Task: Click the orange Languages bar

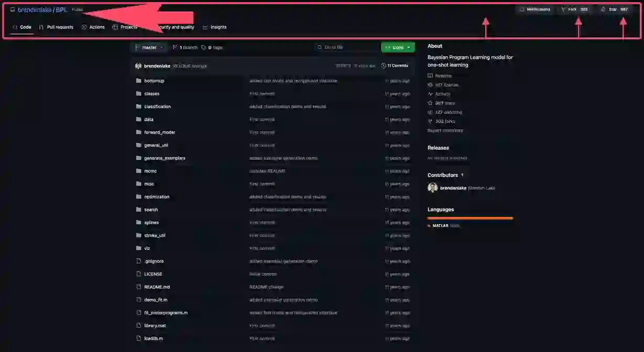Action: click(x=471, y=218)
